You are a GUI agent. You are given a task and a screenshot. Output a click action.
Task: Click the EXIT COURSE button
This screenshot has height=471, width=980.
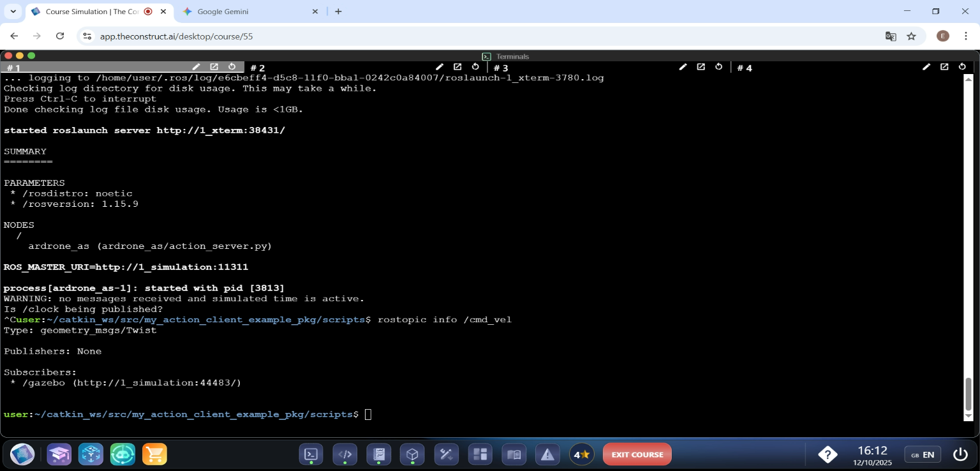click(x=637, y=454)
